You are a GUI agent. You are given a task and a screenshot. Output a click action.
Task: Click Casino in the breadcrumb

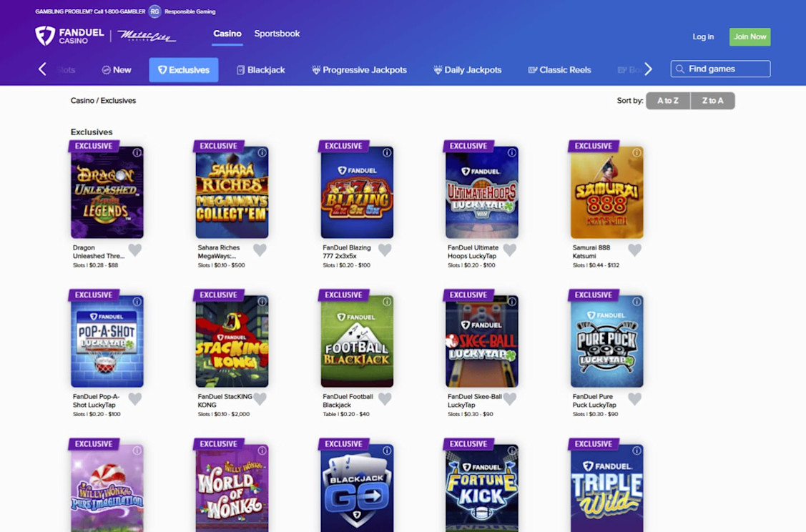click(82, 101)
